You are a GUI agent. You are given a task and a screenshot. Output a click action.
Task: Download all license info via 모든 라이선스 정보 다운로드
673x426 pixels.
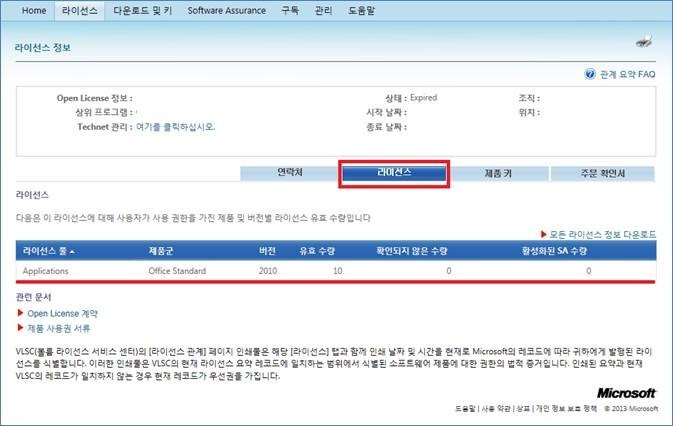[x=603, y=234]
